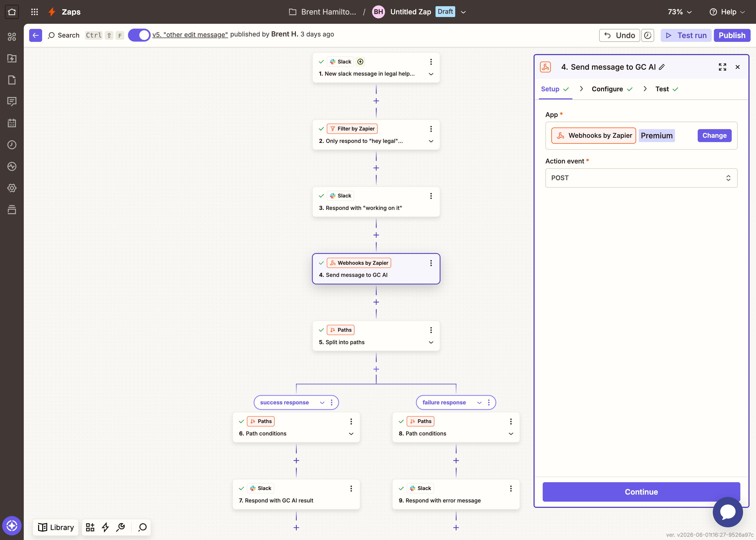Open the Help menu
Screen dimensions: 756x540
pos(727,12)
